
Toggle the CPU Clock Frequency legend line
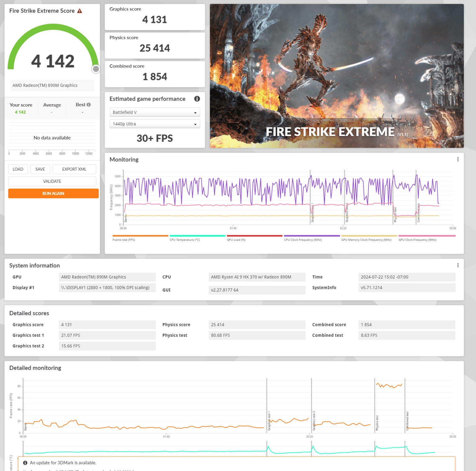(312, 238)
